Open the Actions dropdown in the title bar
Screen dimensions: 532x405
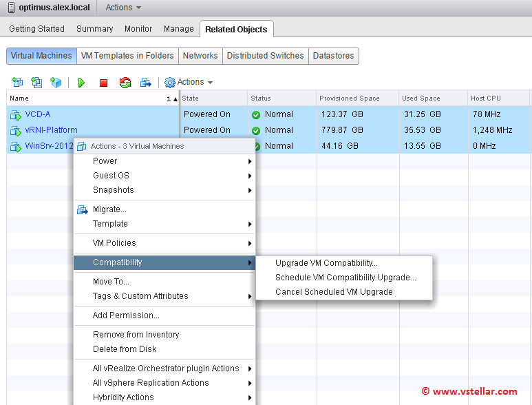point(123,8)
